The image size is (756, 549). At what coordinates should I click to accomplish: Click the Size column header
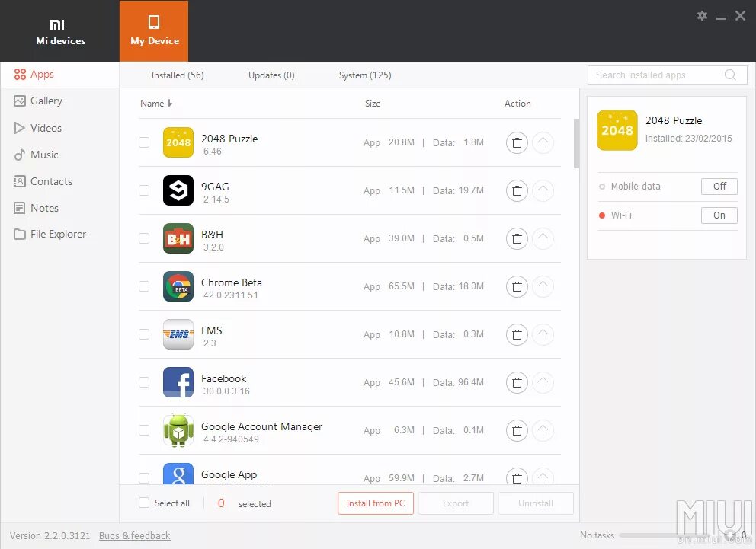coord(373,103)
